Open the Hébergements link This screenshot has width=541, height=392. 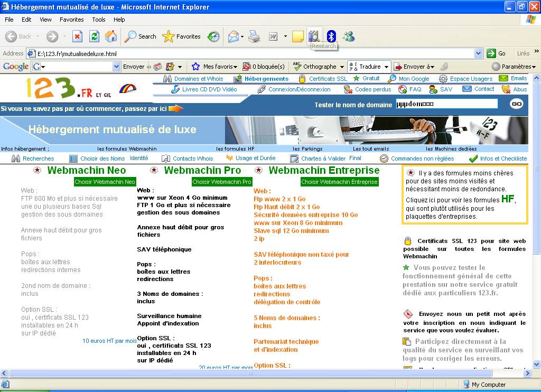266,79
